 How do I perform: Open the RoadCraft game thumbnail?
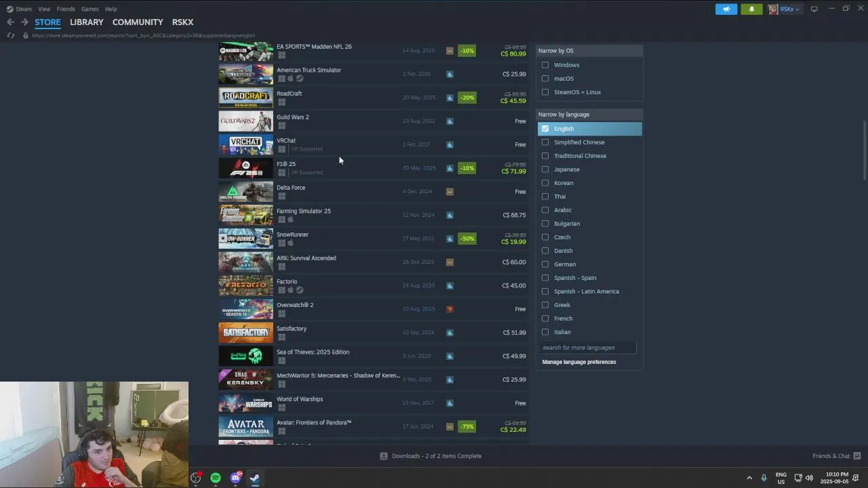[245, 98]
